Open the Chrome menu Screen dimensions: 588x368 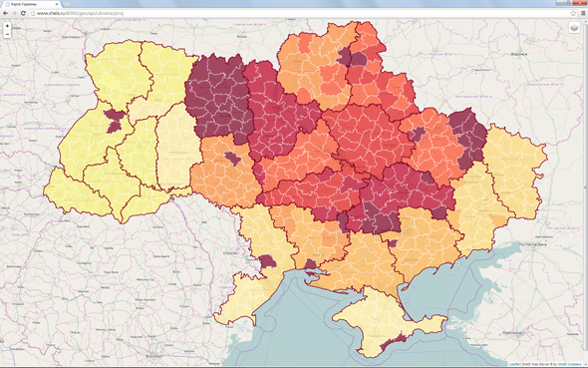click(x=583, y=13)
